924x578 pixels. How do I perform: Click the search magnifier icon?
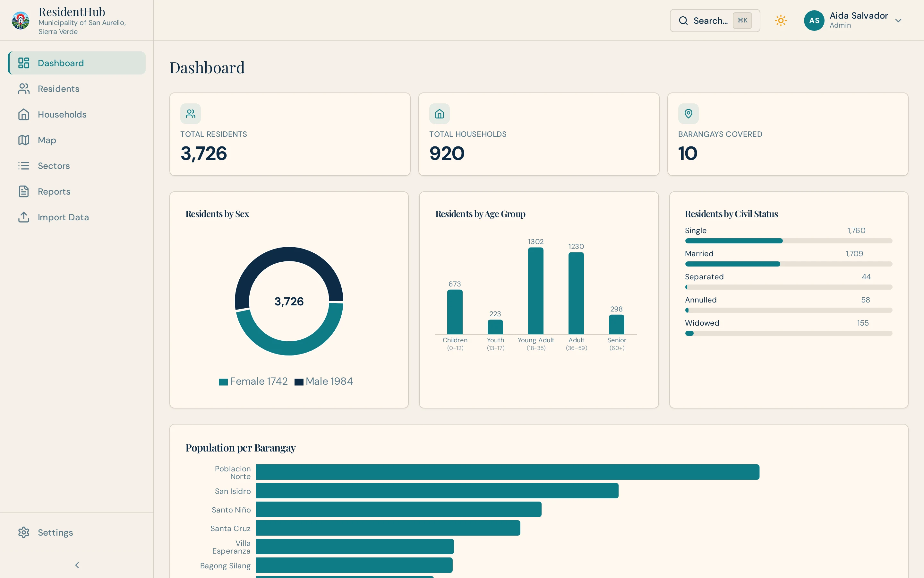click(x=683, y=21)
